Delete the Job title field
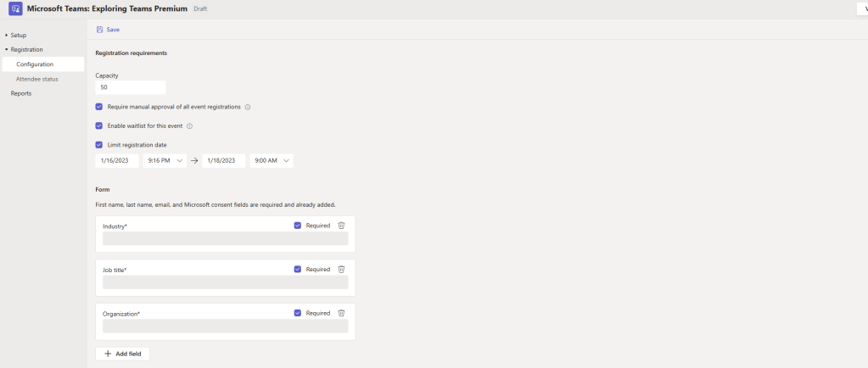The height and width of the screenshot is (368, 868). [341, 270]
